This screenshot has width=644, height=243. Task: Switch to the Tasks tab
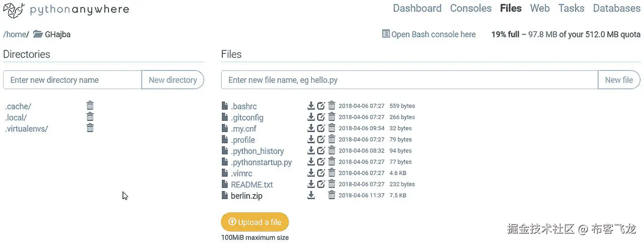571,8
